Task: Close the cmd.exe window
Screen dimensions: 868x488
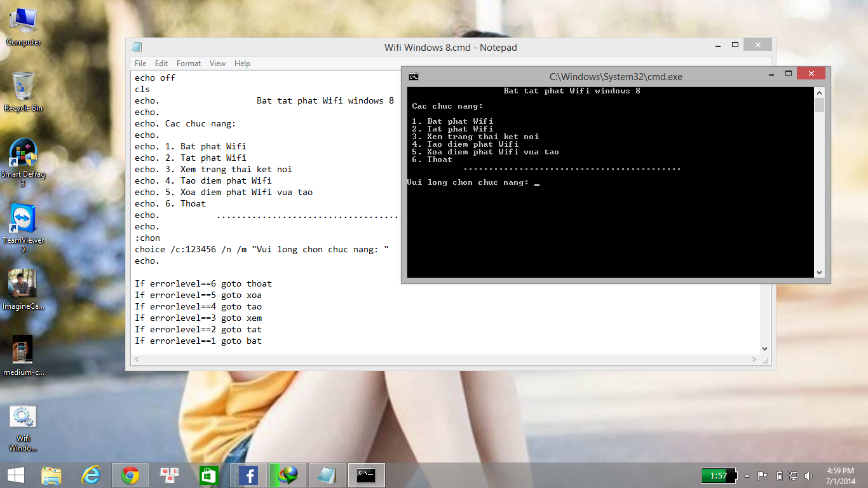Action: [x=811, y=74]
